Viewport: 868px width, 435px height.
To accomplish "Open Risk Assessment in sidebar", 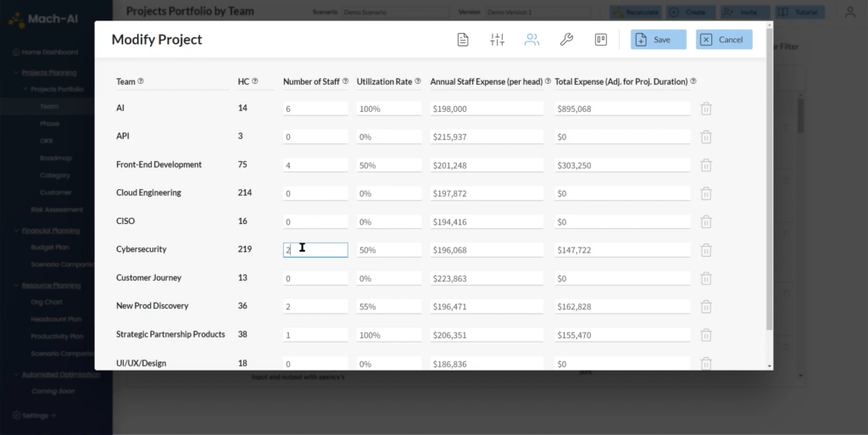I will point(57,209).
